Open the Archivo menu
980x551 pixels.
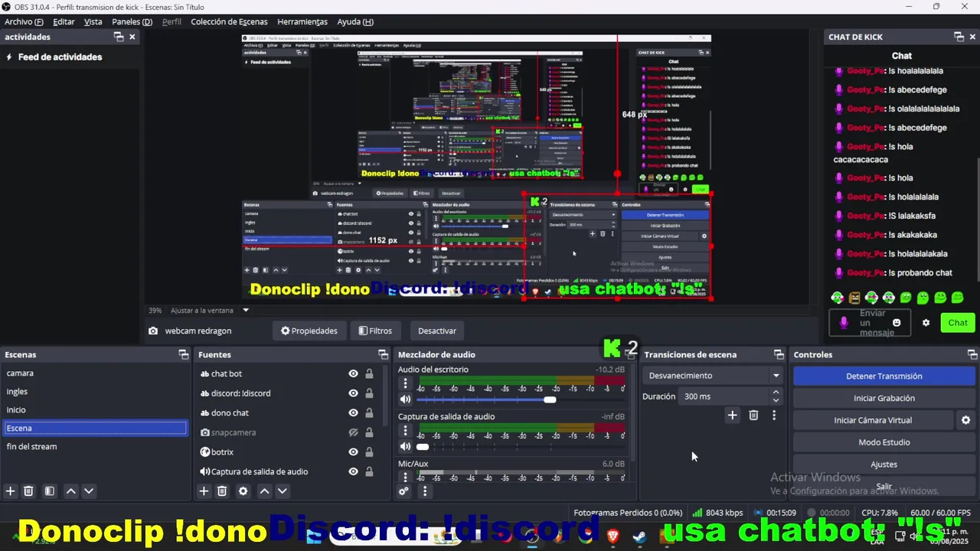point(24,21)
